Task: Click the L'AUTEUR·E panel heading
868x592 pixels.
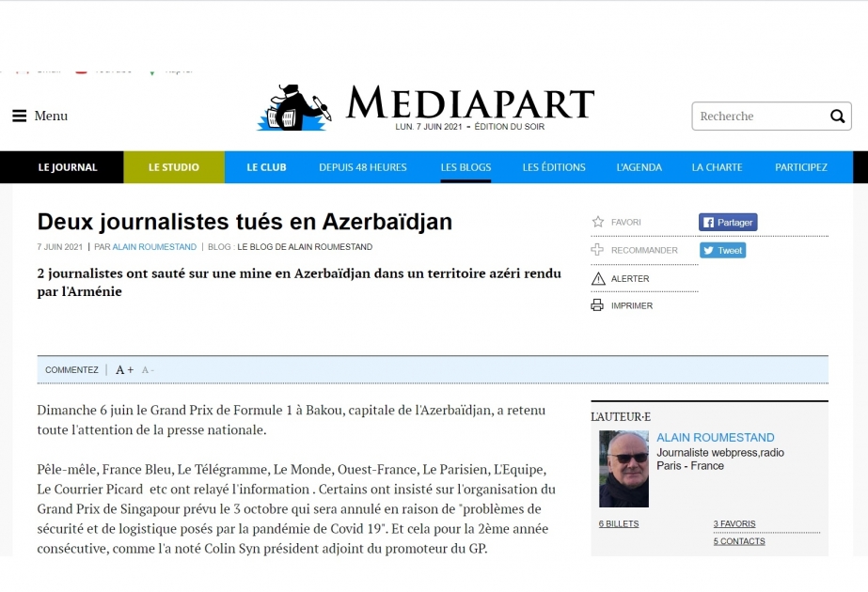Action: coord(621,416)
